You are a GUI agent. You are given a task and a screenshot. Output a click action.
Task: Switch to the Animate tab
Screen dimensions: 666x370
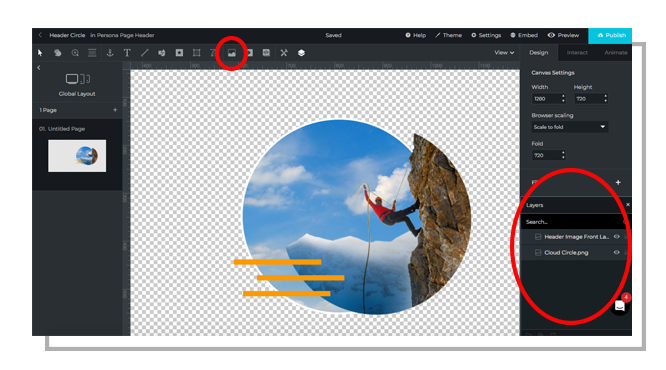[x=616, y=53]
